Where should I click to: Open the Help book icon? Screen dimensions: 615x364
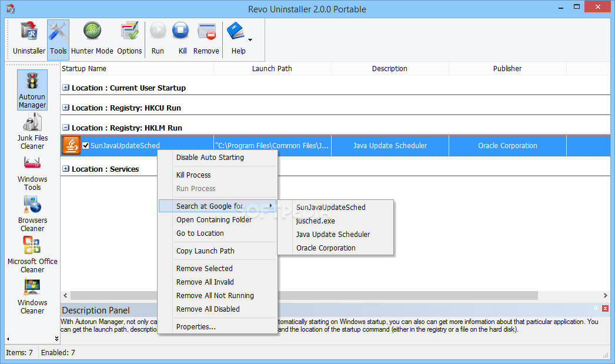click(x=236, y=31)
